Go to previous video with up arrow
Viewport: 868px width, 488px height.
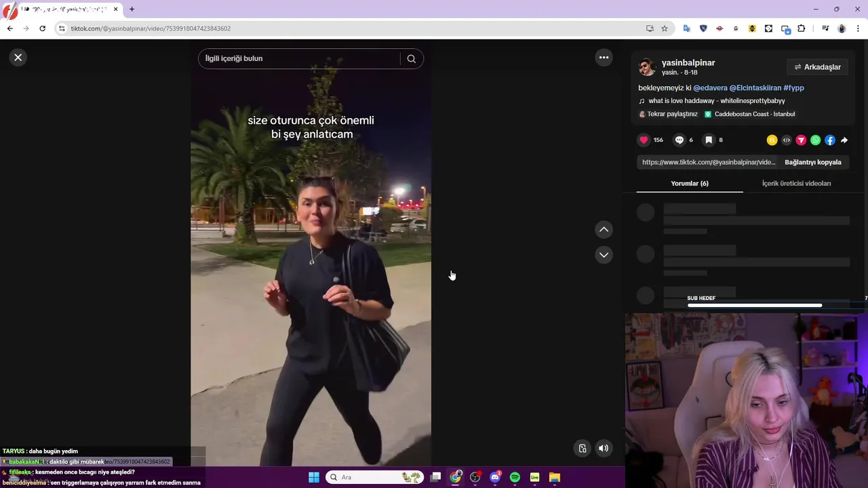(604, 230)
